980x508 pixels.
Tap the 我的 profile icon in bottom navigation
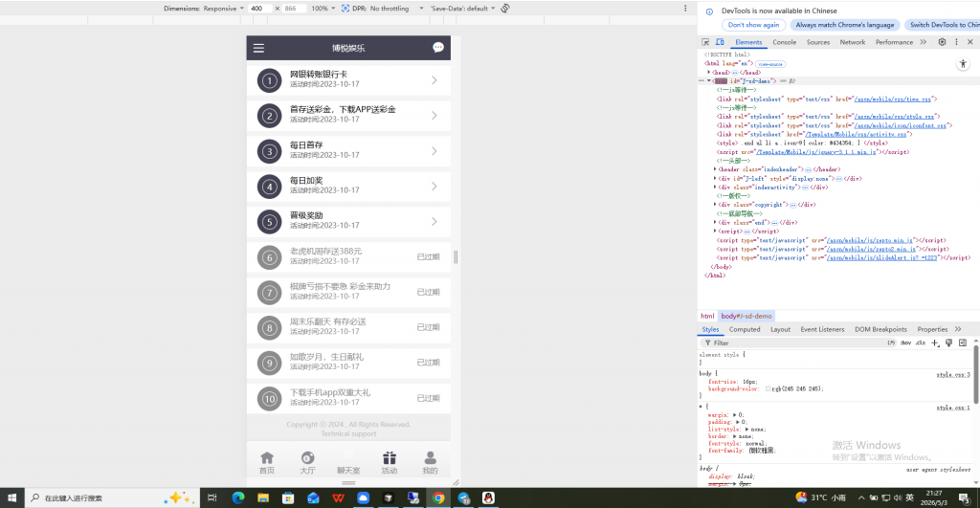(x=430, y=458)
